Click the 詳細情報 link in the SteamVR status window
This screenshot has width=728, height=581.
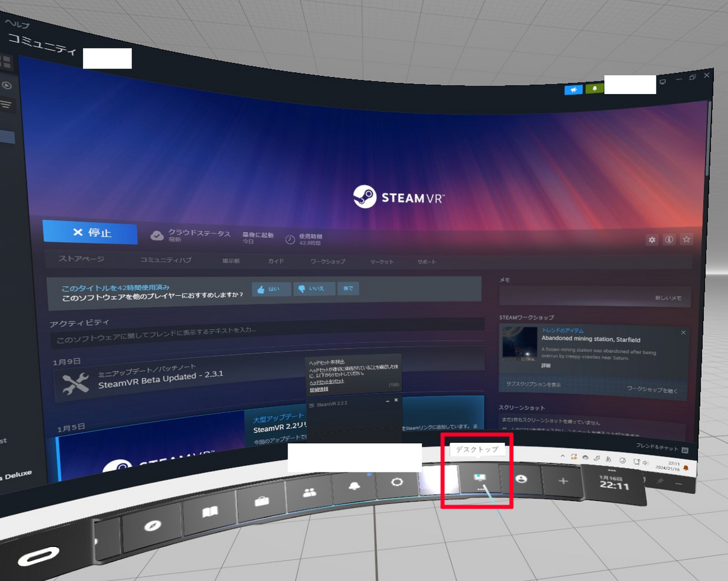[x=319, y=389]
